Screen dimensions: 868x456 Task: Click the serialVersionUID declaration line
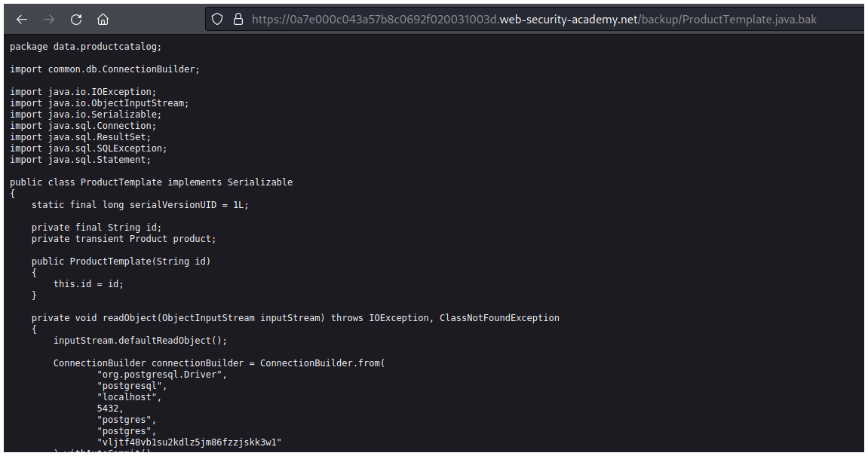click(x=140, y=205)
